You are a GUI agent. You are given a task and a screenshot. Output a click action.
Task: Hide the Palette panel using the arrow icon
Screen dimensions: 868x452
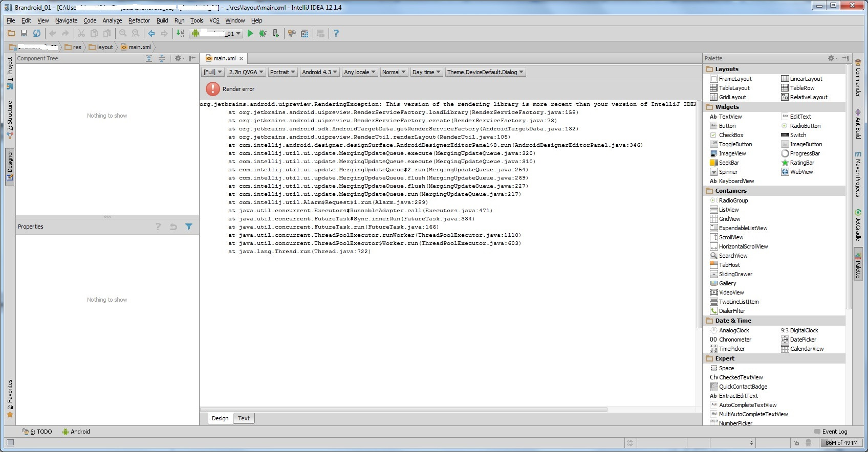845,58
